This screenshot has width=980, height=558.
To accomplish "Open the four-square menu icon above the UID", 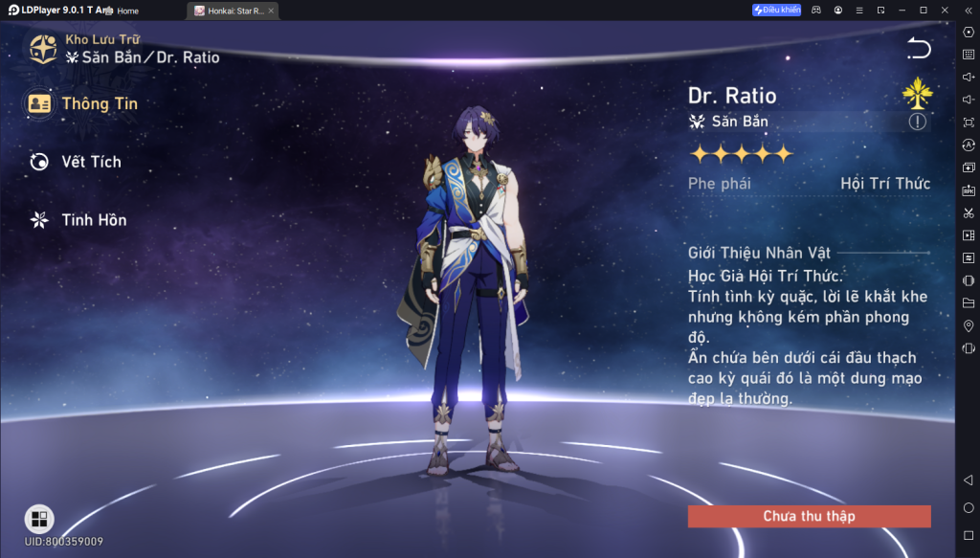I will pos(39,519).
